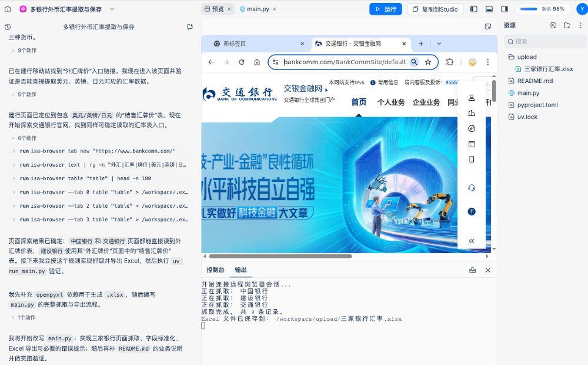Expand the 'isa-browser --tab 2 table' command row

(101, 206)
